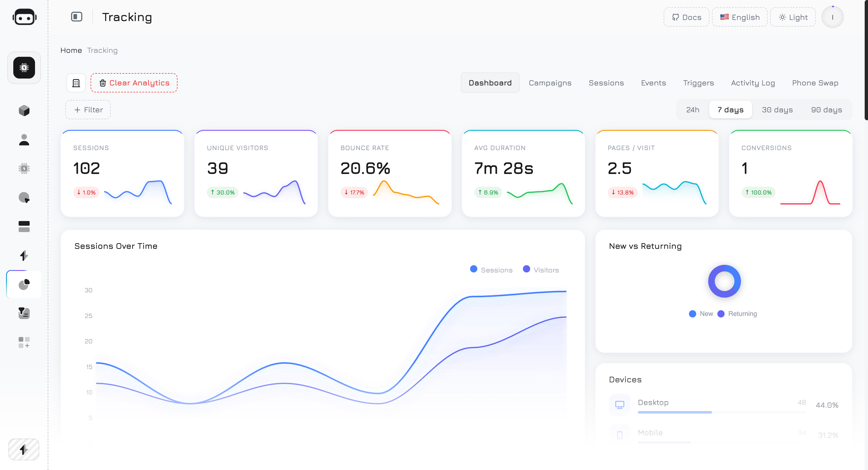Open the Add Filter dropdown
This screenshot has width=868, height=470.
point(88,110)
